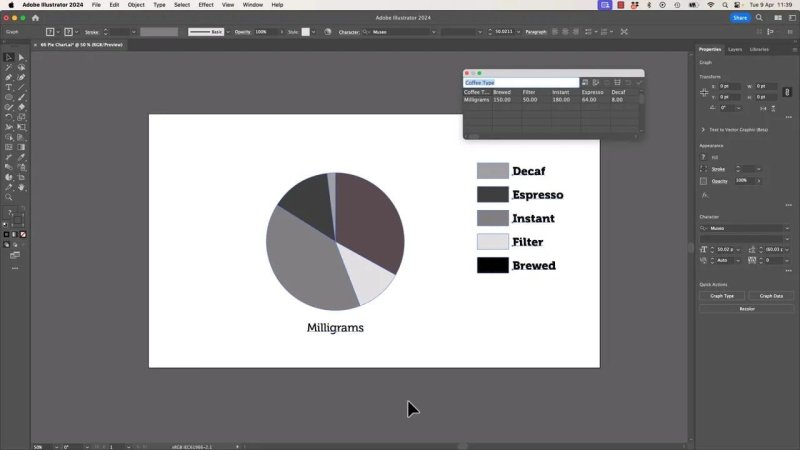
Task: Click Cell Style icon in graph data window
Action: pos(617,83)
